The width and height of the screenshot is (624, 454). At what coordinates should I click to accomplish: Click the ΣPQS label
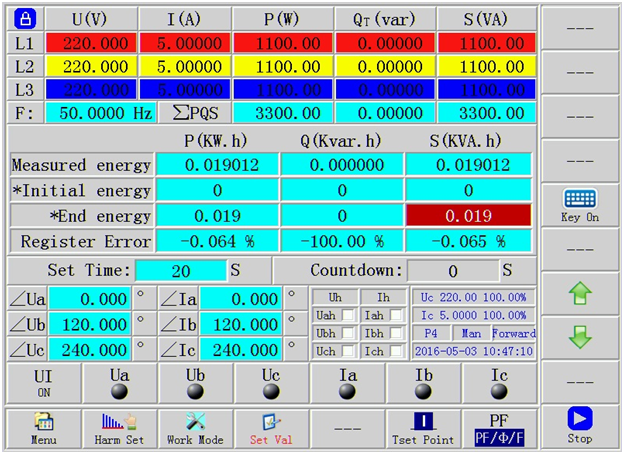(x=195, y=113)
